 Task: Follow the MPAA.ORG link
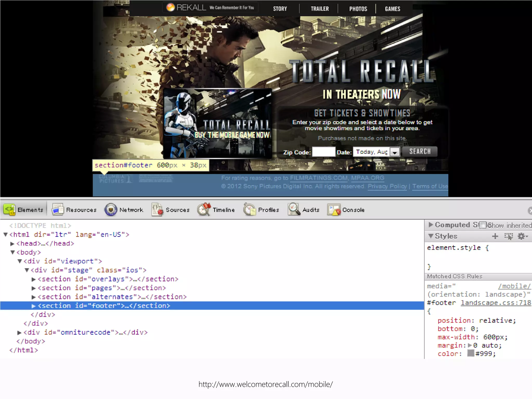[x=368, y=178]
